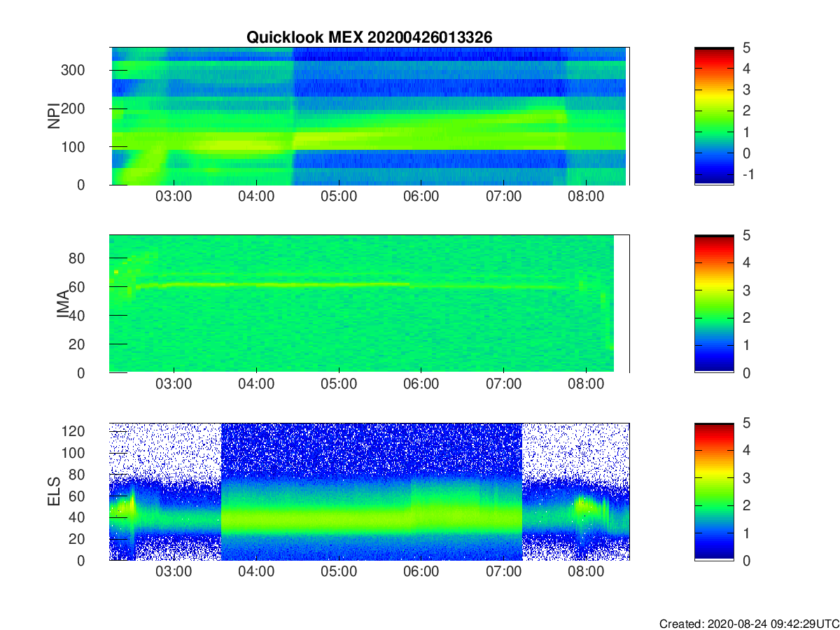Click the "Created: 2020-08-24 09:42:29UTC" footer text
Screen dimensions: 840x630
click(748, 624)
